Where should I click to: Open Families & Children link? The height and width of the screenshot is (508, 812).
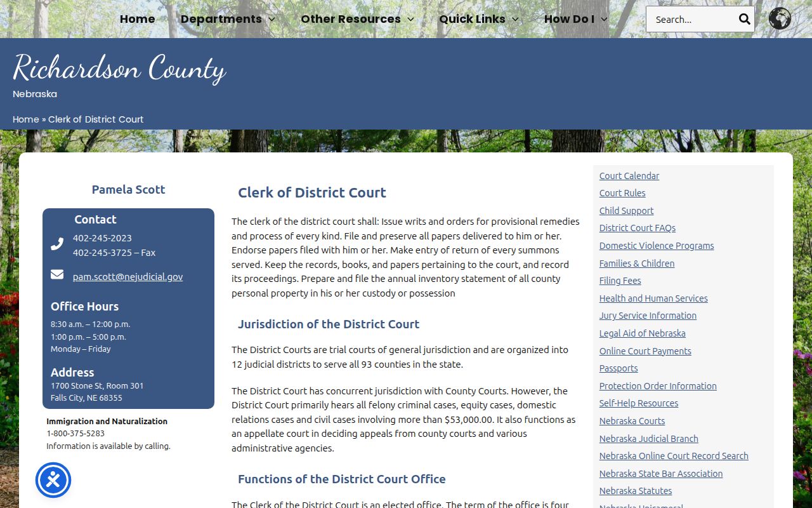[x=637, y=264]
